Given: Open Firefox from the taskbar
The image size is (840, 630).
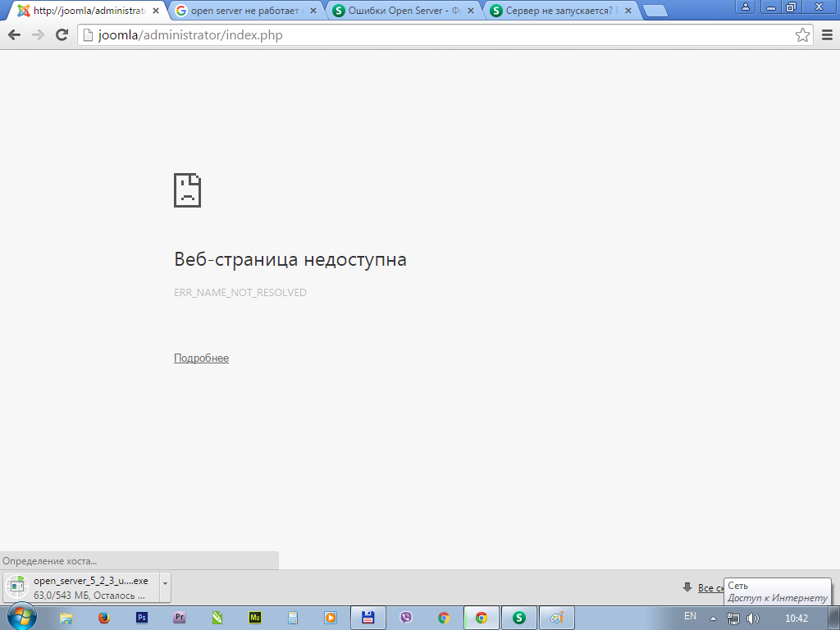Looking at the screenshot, I should (103, 618).
